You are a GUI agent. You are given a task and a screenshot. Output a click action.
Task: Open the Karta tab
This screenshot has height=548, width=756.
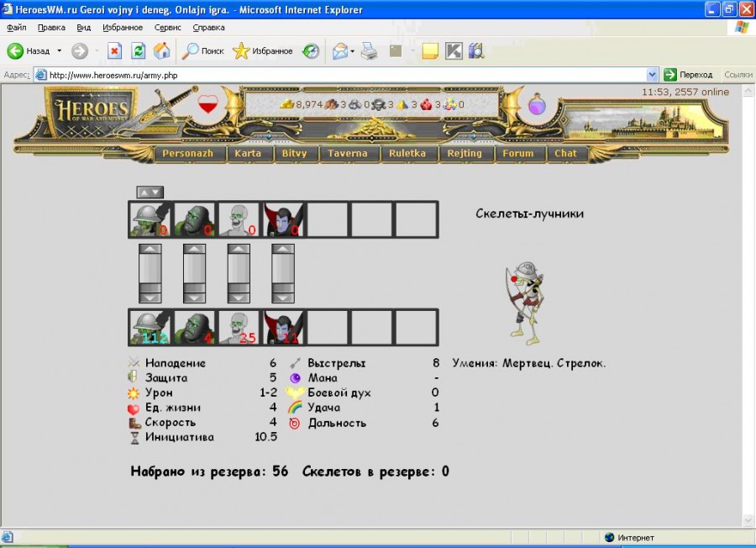(248, 154)
